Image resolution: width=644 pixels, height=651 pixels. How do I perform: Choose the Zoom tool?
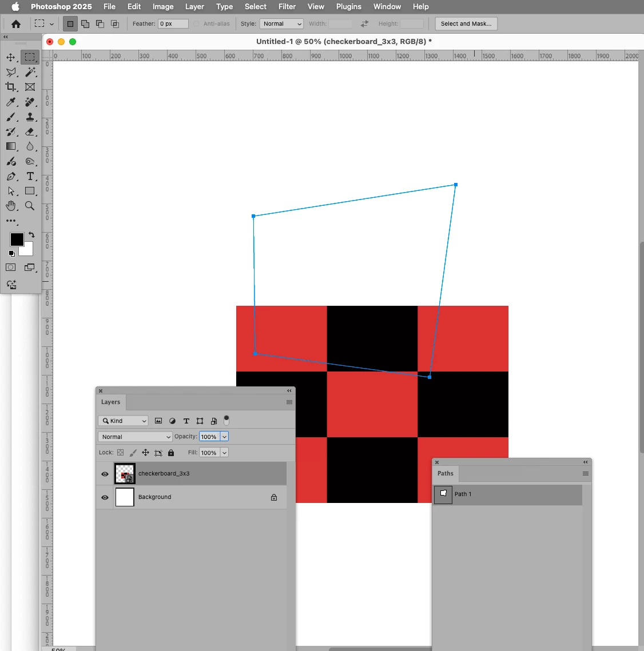pos(30,206)
